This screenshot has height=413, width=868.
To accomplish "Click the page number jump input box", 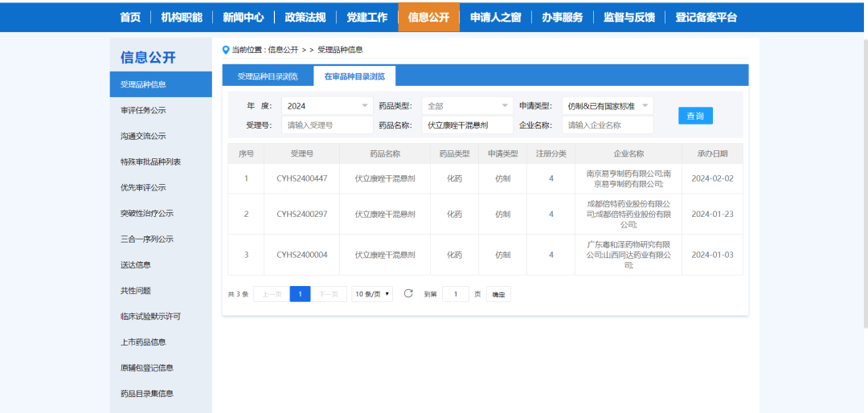I will pos(456,294).
